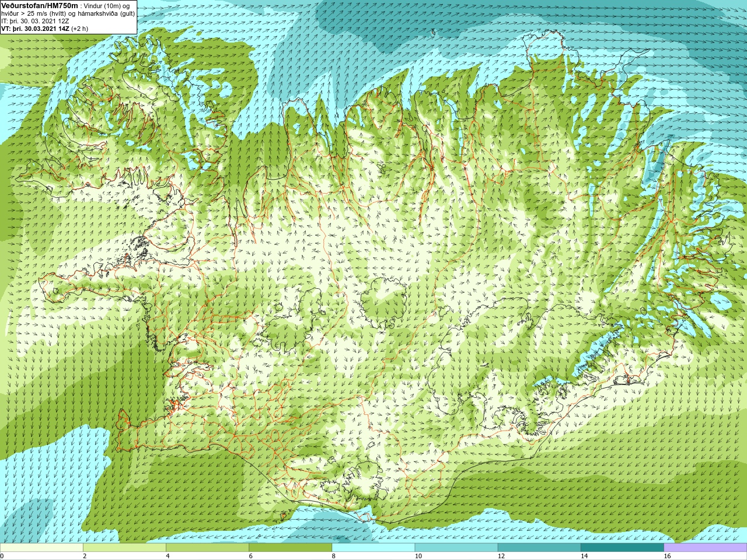Click the medium green 4–6 m/s legend swatch

point(207,548)
